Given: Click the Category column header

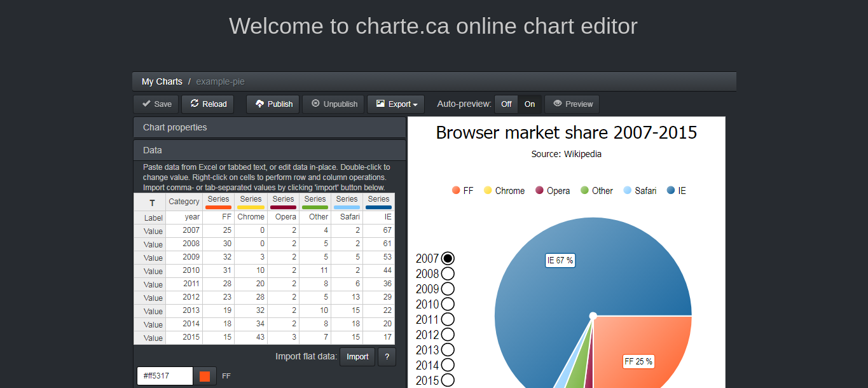Looking at the screenshot, I should click(184, 202).
